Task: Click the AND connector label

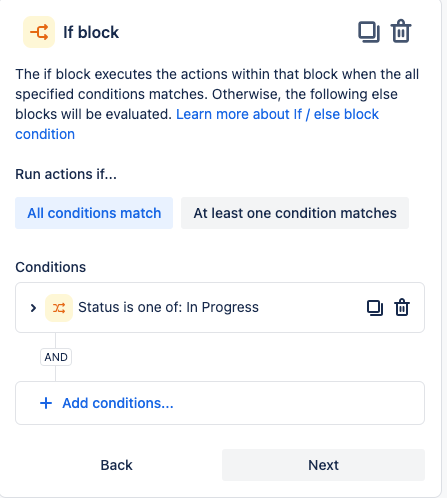Action: (x=56, y=357)
